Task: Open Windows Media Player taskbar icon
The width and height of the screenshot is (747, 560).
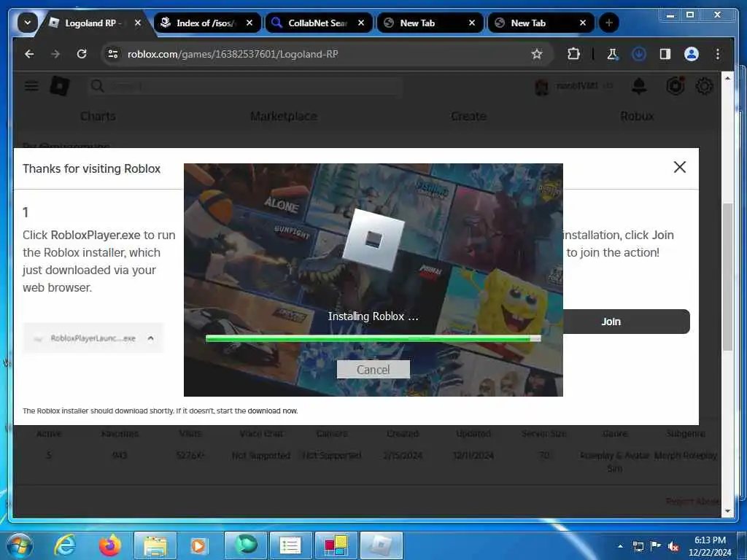Action: [x=198, y=545]
